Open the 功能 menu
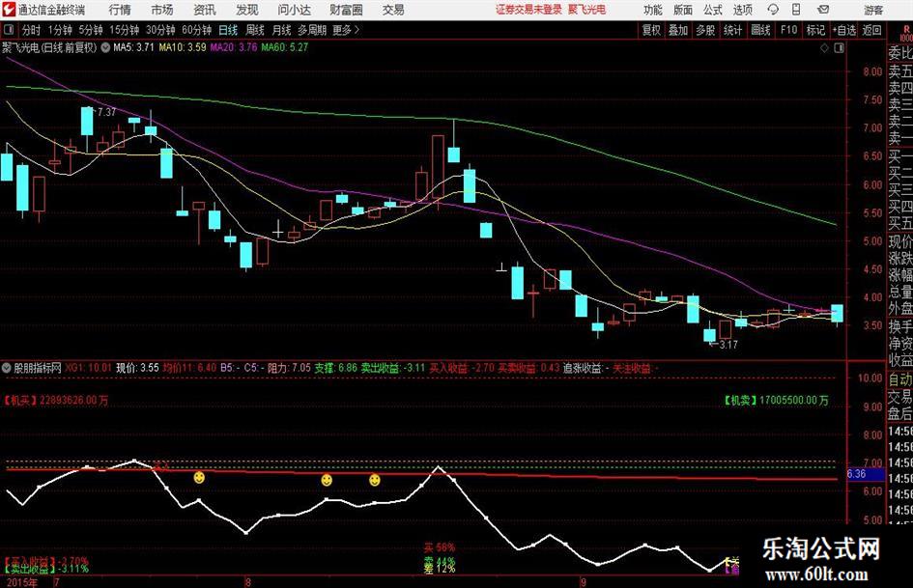The height and width of the screenshot is (588, 913). pos(653,10)
